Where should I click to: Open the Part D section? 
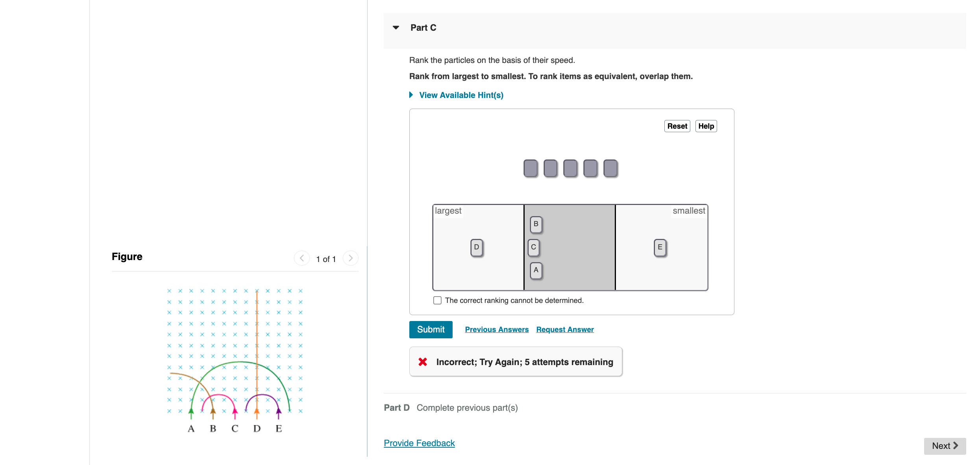[396, 408]
